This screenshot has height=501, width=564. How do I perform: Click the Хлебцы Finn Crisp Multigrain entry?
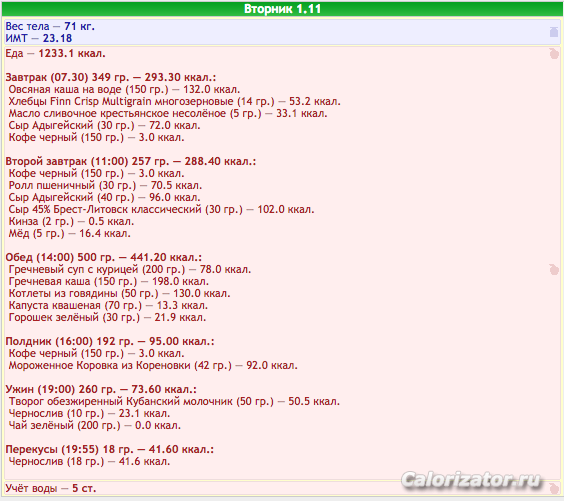pyautogui.click(x=174, y=101)
